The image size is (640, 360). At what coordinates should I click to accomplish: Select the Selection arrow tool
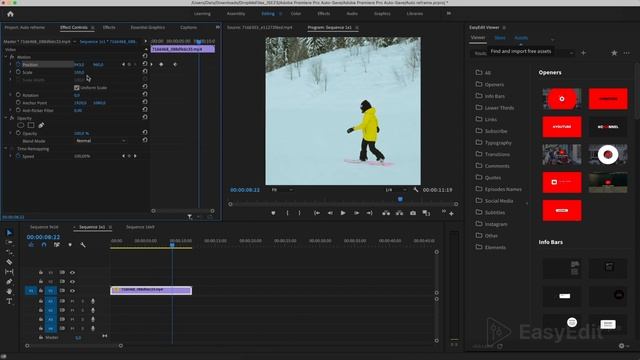coord(9,232)
